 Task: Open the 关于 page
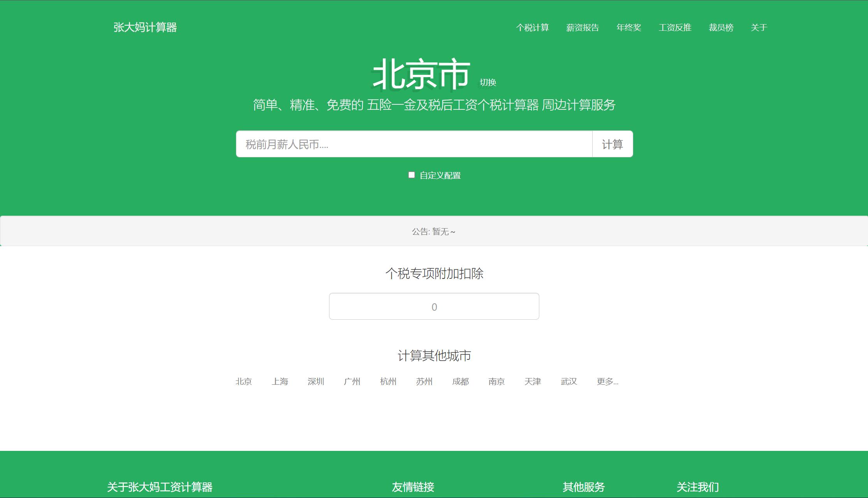pyautogui.click(x=758, y=28)
